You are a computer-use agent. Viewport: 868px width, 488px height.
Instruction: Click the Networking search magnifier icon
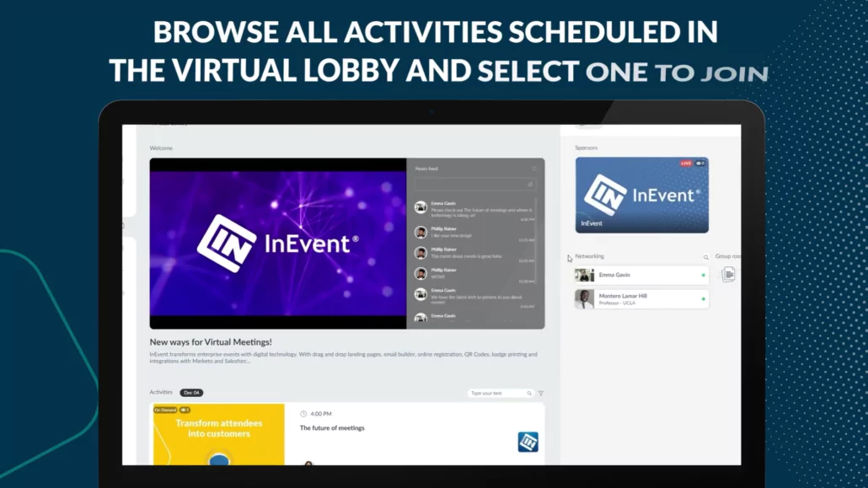click(706, 257)
